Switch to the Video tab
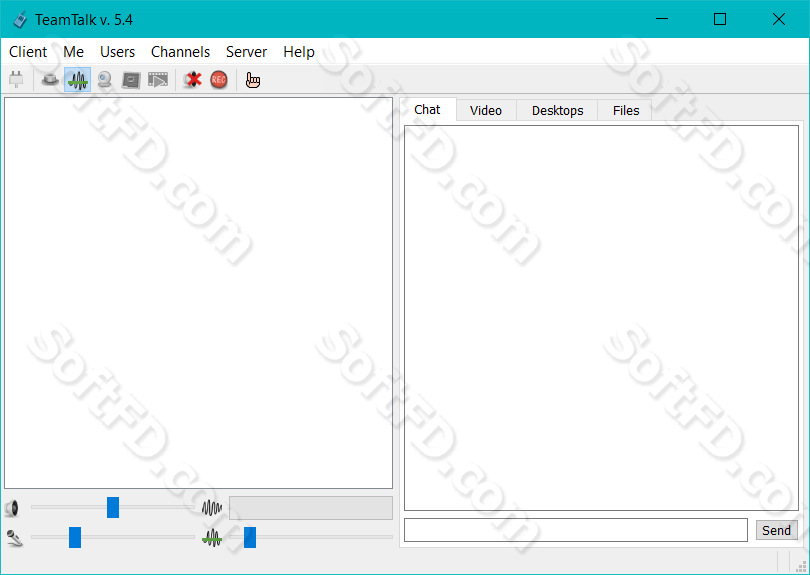810x575 pixels. click(x=486, y=111)
